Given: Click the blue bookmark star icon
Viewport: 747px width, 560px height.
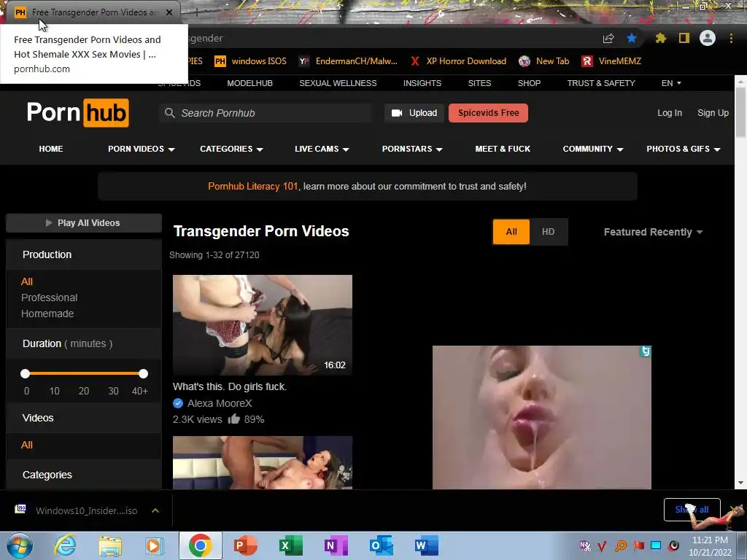Looking at the screenshot, I should click(x=632, y=38).
